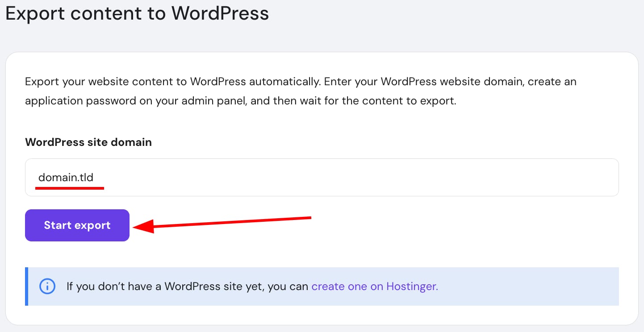Click the 'WordPress site domain' field label
The width and height of the screenshot is (644, 332).
[x=88, y=142]
